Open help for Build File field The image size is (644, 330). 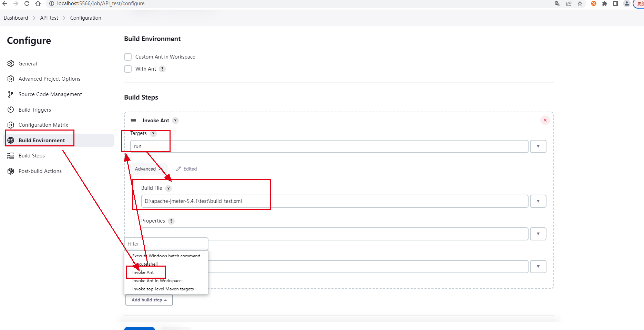point(168,188)
